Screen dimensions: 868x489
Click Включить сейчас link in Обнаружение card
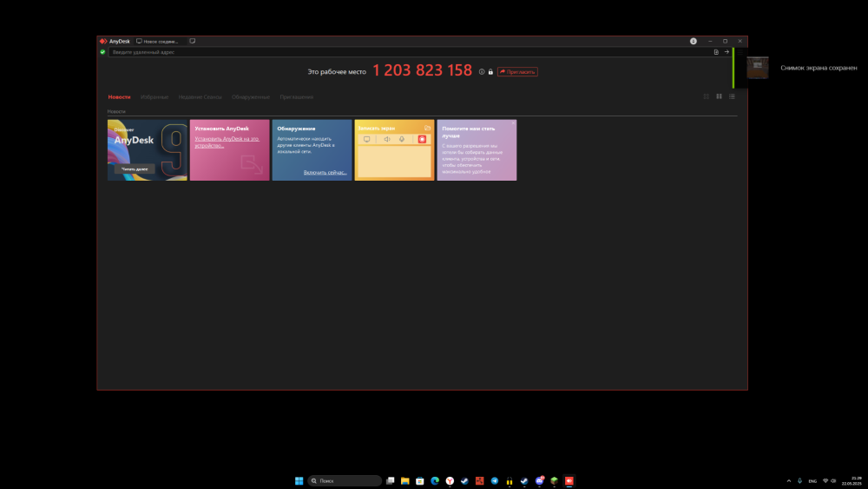(325, 172)
